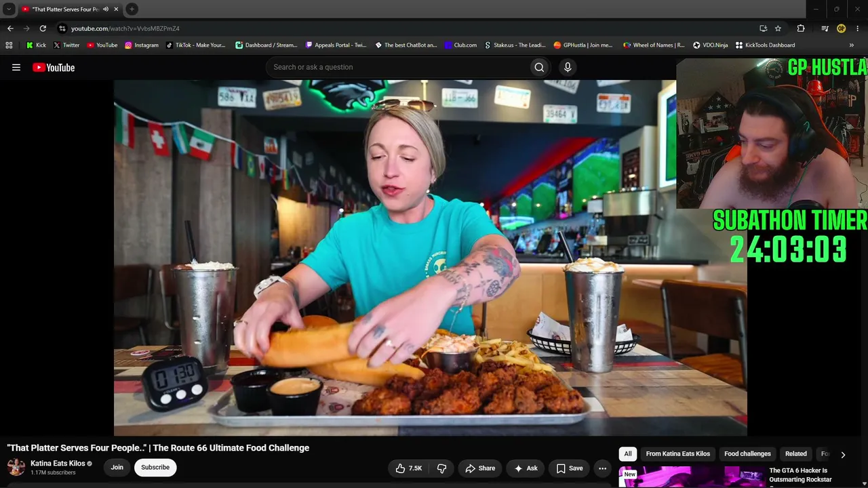Save the video to a playlist

(x=570, y=468)
